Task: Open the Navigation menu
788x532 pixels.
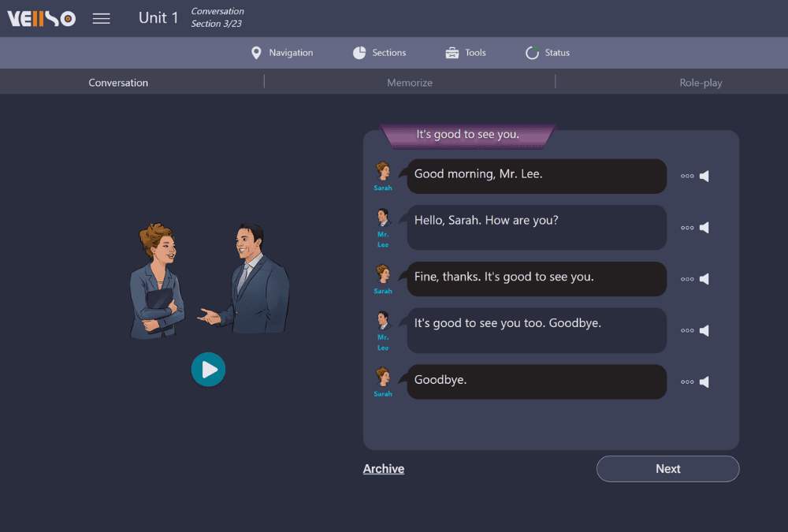Action: pos(282,53)
